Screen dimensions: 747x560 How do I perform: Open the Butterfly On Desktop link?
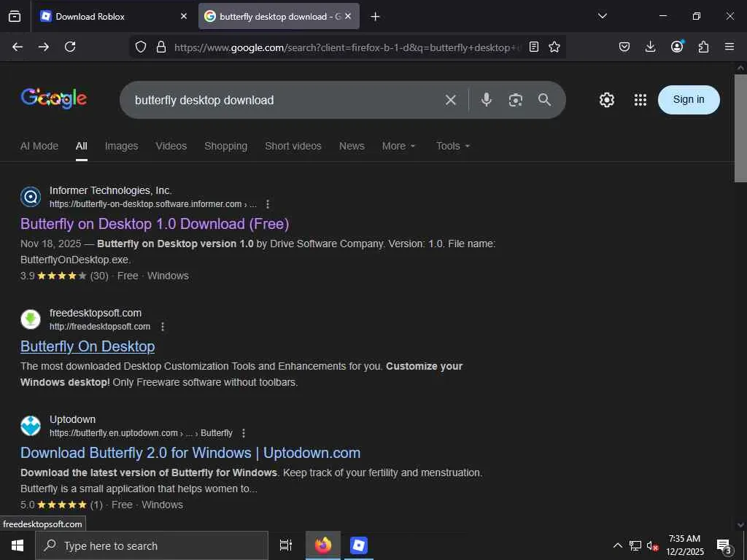pyautogui.click(x=88, y=346)
